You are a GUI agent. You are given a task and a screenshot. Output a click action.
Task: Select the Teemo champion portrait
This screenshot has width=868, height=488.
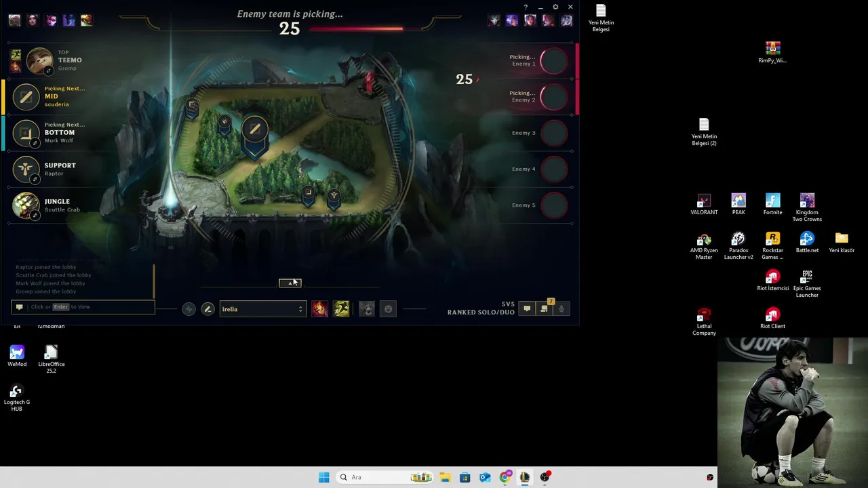(39, 60)
